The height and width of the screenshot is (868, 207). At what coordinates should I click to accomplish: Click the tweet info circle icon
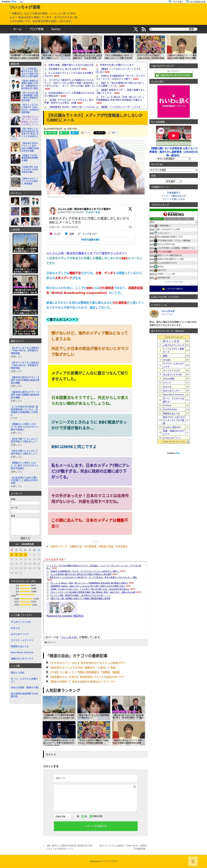point(130,227)
